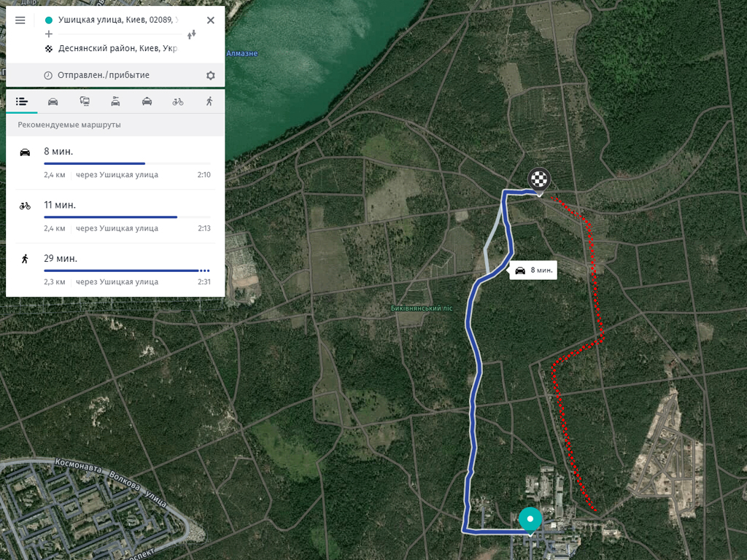Image resolution: width=747 pixels, height=560 pixels.
Task: Switch to walking mode tab
Action: (209, 101)
